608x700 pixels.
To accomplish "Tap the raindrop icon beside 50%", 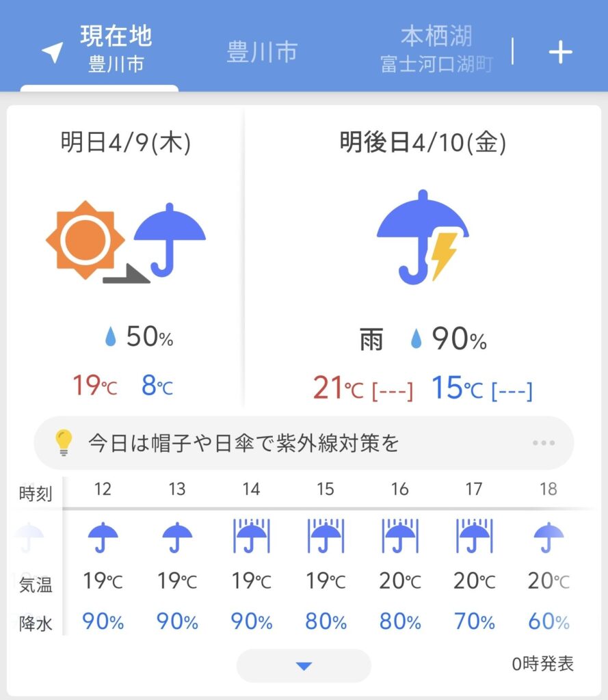I will 110,337.
